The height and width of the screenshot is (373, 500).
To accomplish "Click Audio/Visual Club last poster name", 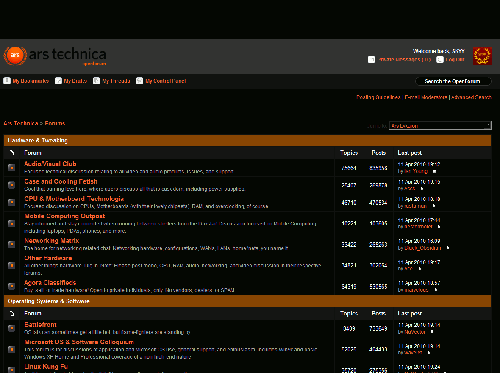I will tap(416, 171).
